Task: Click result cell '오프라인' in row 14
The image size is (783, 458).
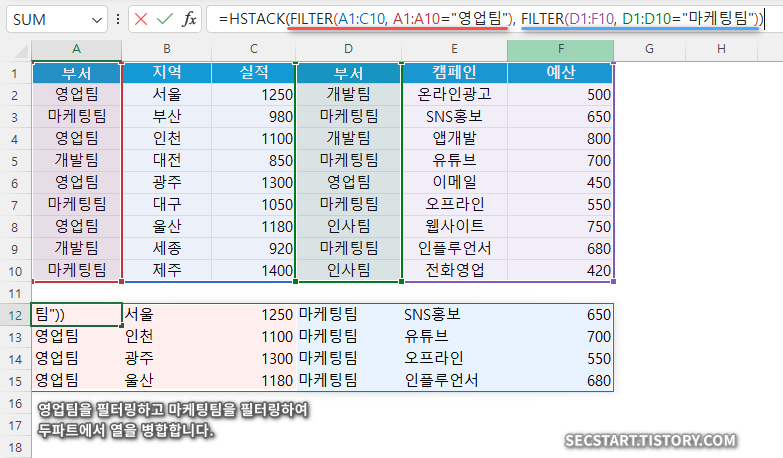Action: click(x=454, y=359)
